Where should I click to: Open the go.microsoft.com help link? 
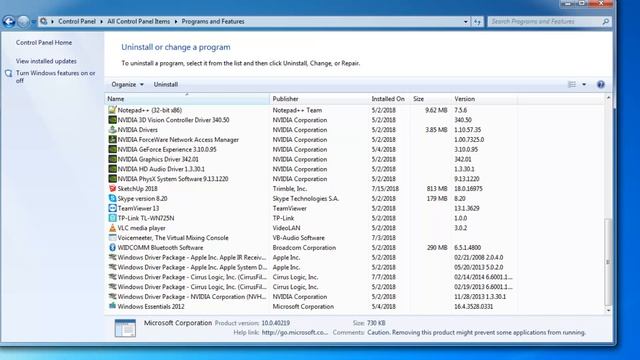pos(295,332)
